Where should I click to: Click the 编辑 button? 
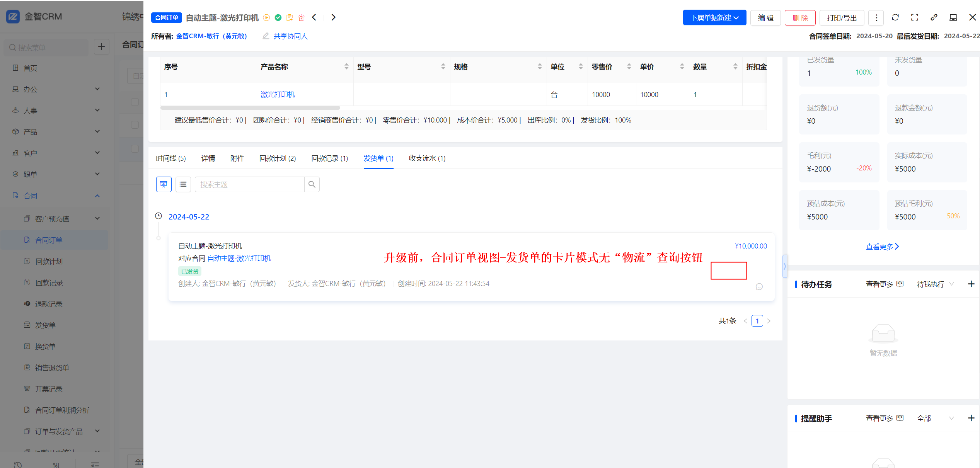pyautogui.click(x=765, y=18)
